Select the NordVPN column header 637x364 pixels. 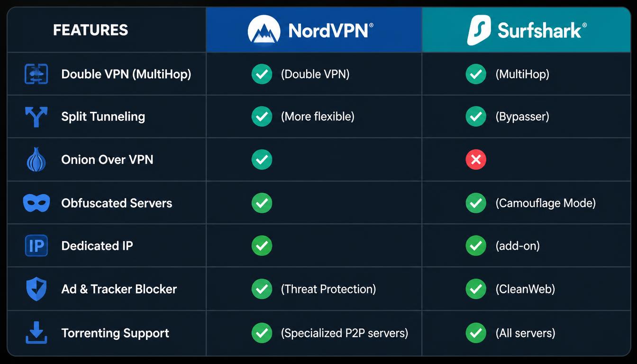(x=314, y=30)
